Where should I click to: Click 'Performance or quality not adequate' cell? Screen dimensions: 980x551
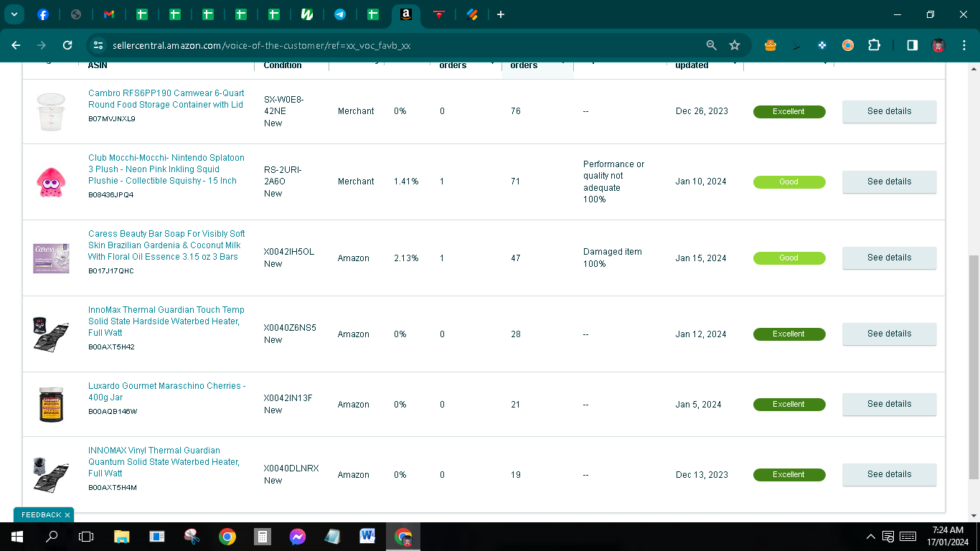coord(614,182)
